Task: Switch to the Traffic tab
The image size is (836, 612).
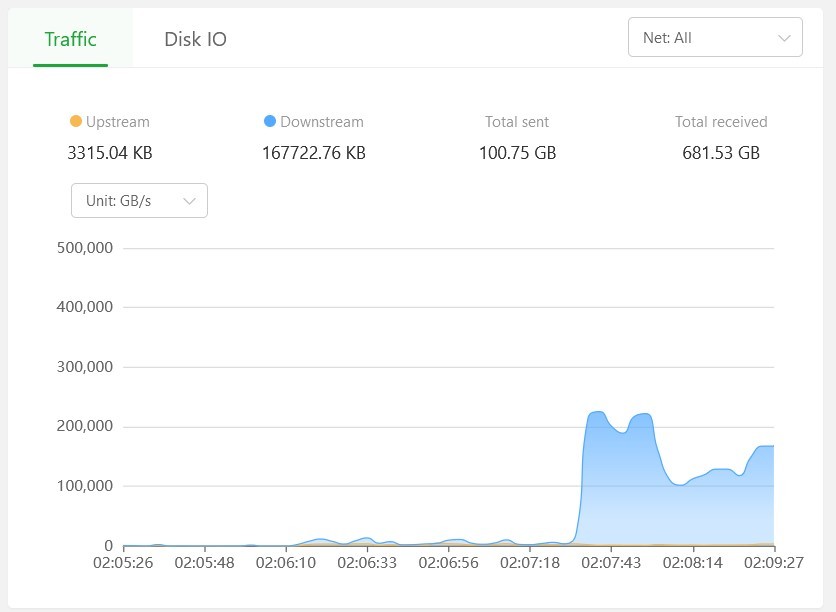Action: click(x=70, y=40)
